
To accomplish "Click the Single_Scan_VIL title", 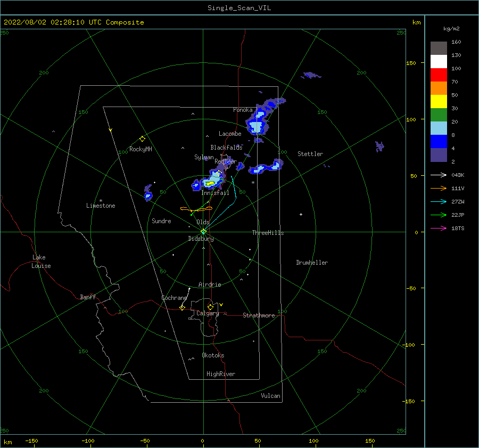I will tap(239, 8).
